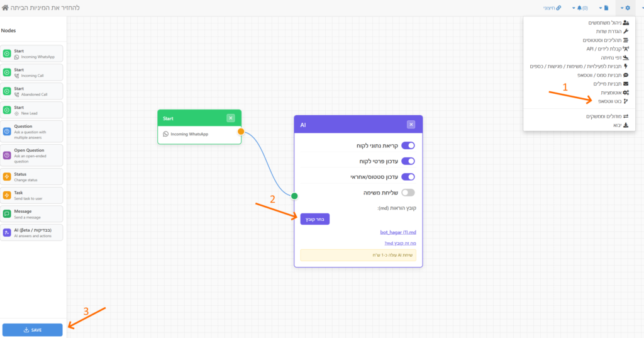This screenshot has height=338, width=644.
Task: Select the Message node icon
Action: coord(7,214)
